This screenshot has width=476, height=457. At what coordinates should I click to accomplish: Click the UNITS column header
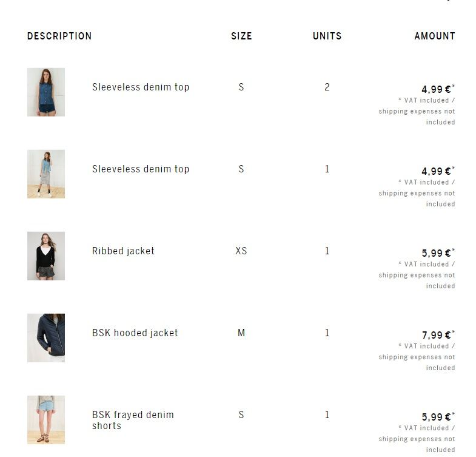tap(327, 36)
